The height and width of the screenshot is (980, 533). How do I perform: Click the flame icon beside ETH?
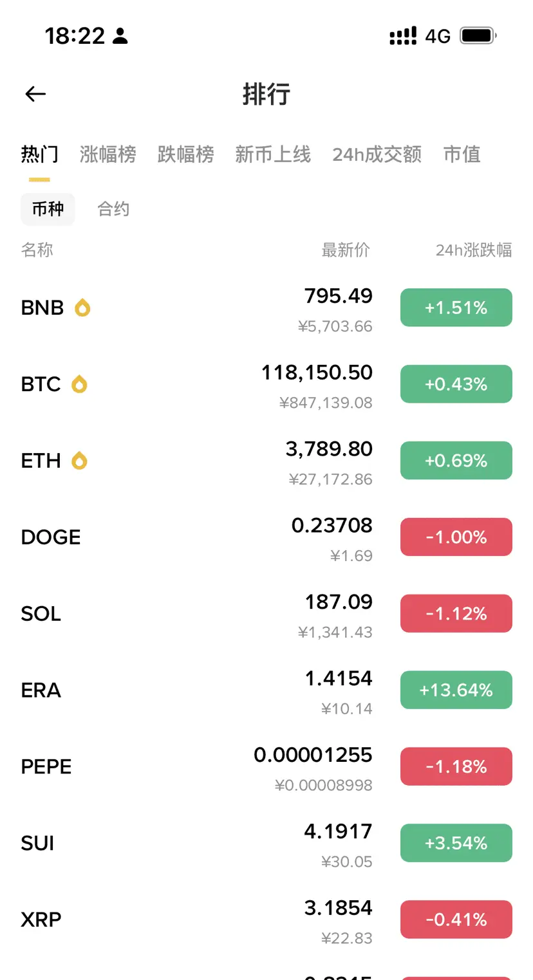[79, 461]
